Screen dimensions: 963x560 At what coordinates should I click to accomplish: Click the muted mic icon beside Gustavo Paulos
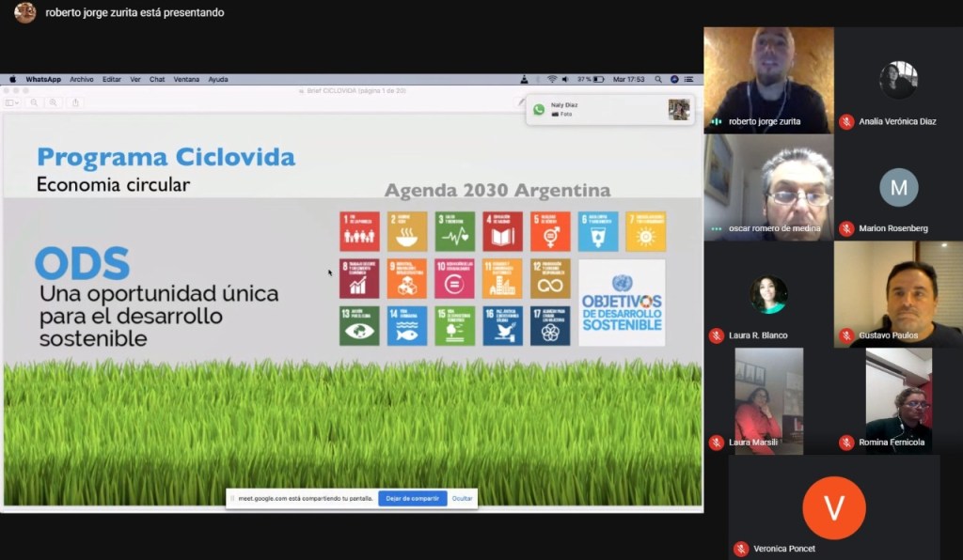pyautogui.click(x=846, y=335)
